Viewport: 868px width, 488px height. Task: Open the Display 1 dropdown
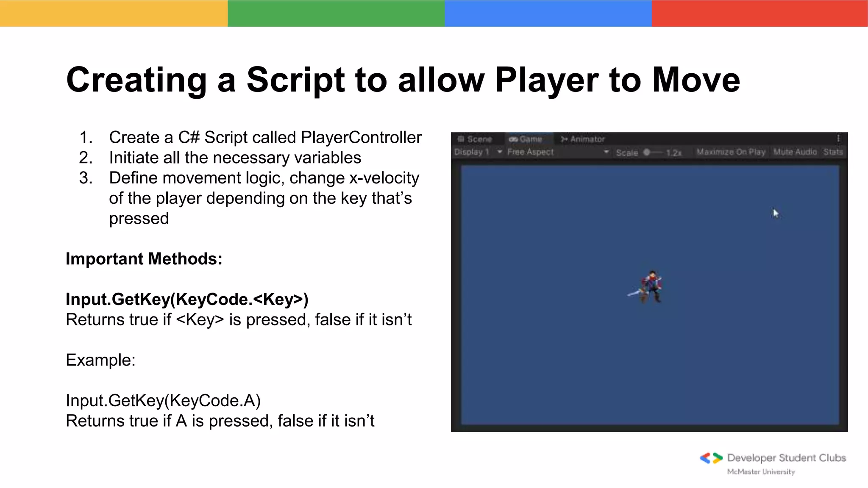(x=478, y=152)
